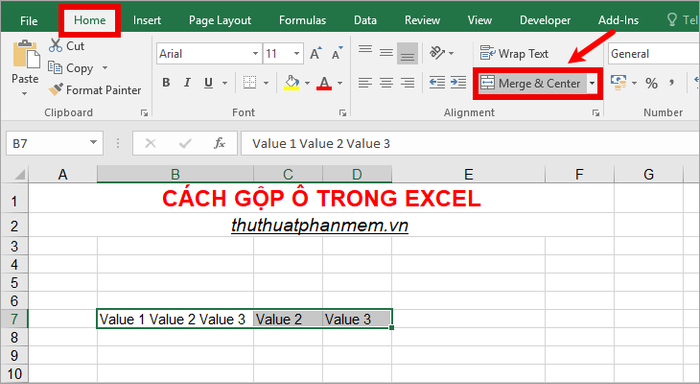Switch to the Home tab
This screenshot has width=700, height=384.
(90, 20)
